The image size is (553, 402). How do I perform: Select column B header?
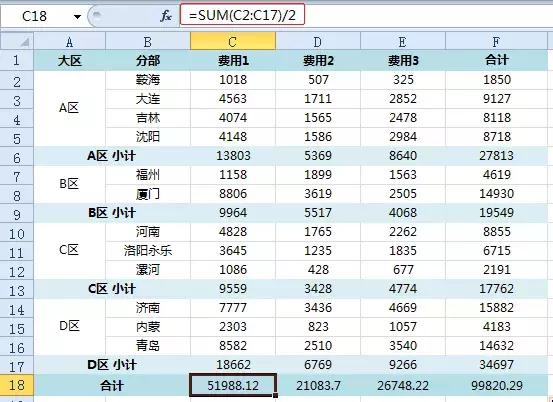[x=148, y=41]
